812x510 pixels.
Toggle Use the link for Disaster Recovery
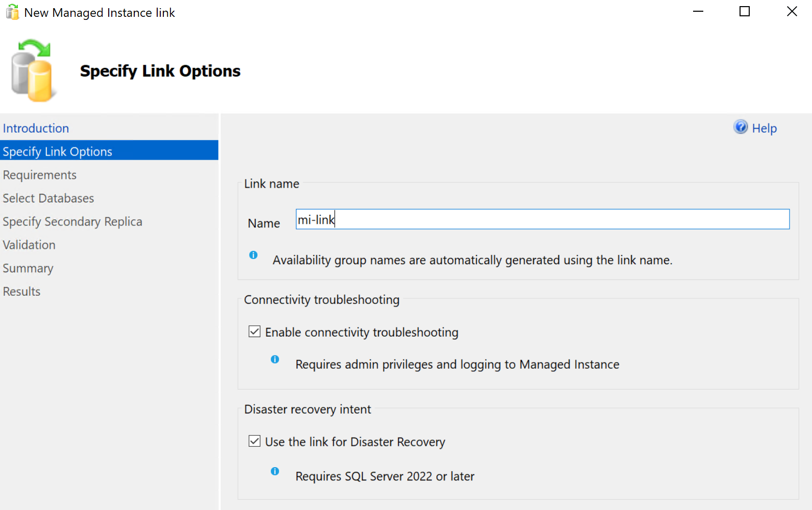[254, 441]
